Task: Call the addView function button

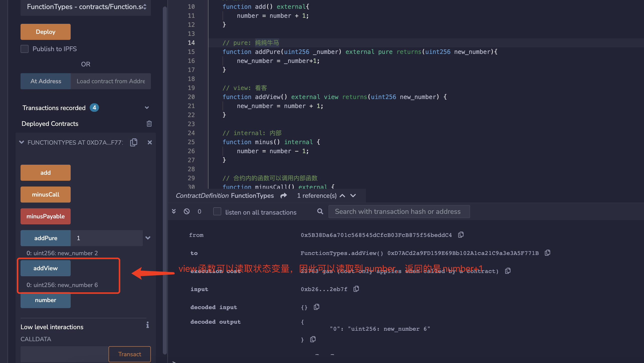Action: click(x=46, y=268)
